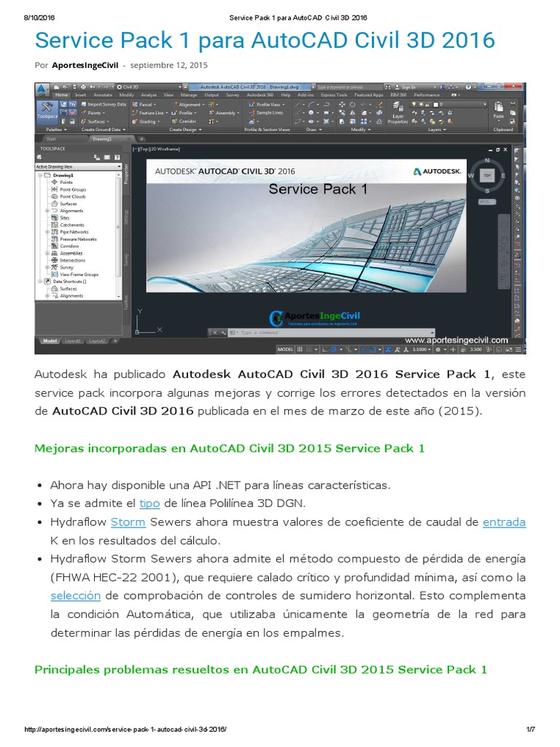Viewport: 560px width, 747px height.
Task: Open the Toolbox vertical tab of Toolspace
Action: (127, 303)
